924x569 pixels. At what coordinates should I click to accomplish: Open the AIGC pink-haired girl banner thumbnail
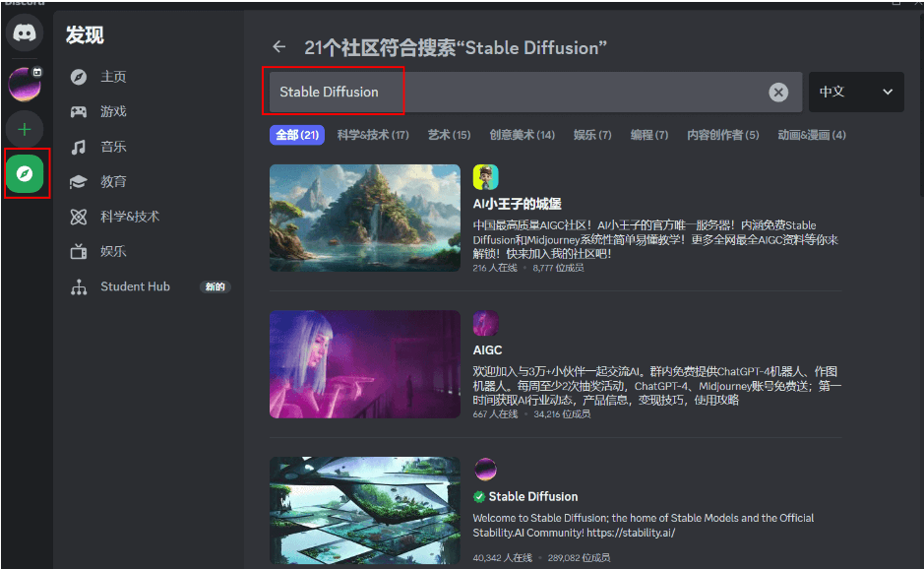click(x=365, y=364)
